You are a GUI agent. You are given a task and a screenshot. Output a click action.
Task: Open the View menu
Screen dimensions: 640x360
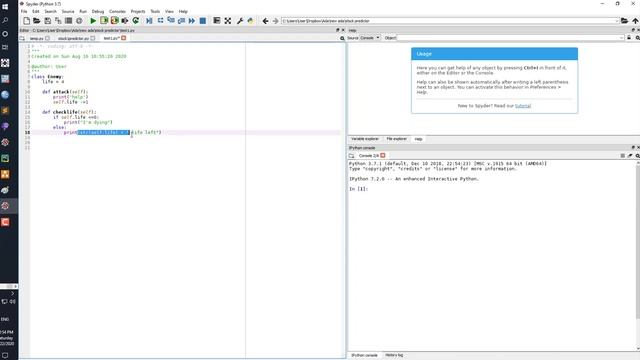coord(169,11)
